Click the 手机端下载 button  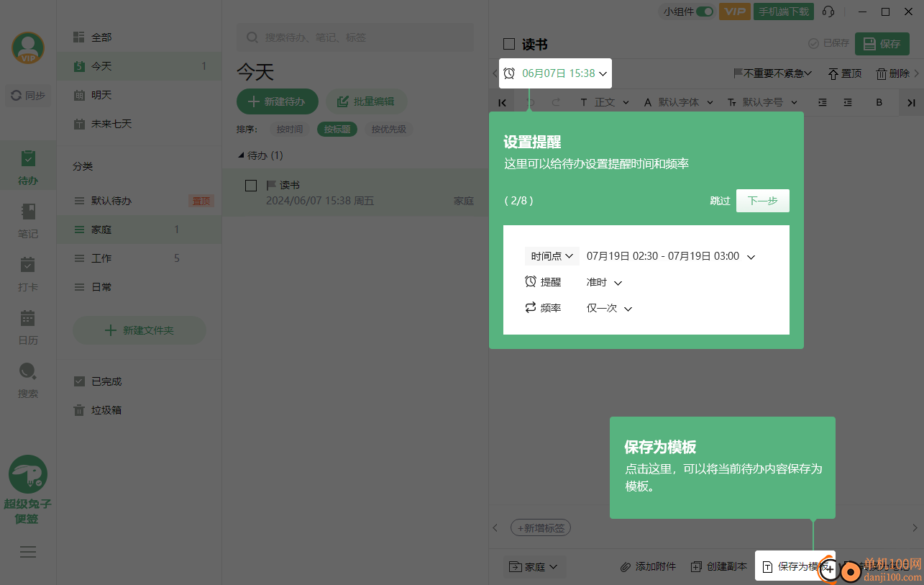784,12
